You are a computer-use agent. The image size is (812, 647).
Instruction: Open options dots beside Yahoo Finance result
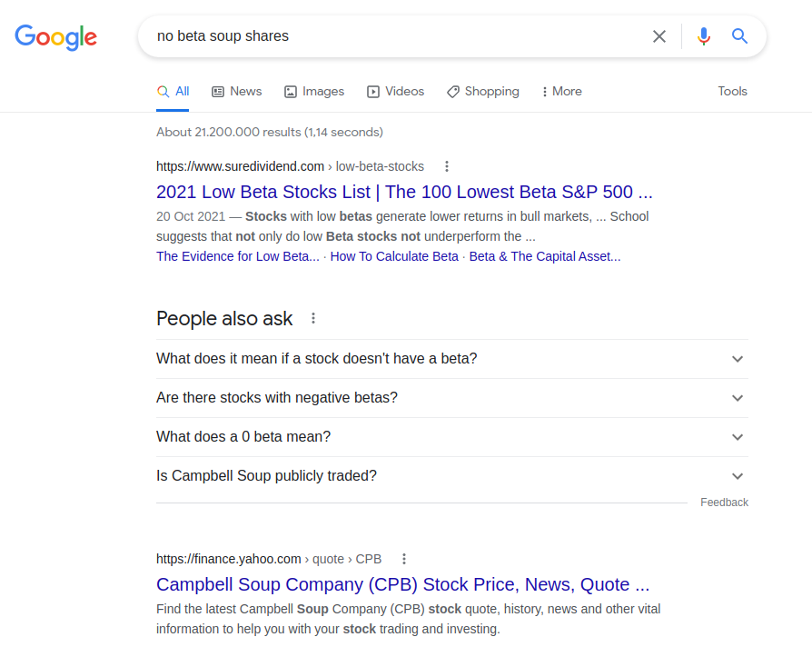(x=404, y=559)
